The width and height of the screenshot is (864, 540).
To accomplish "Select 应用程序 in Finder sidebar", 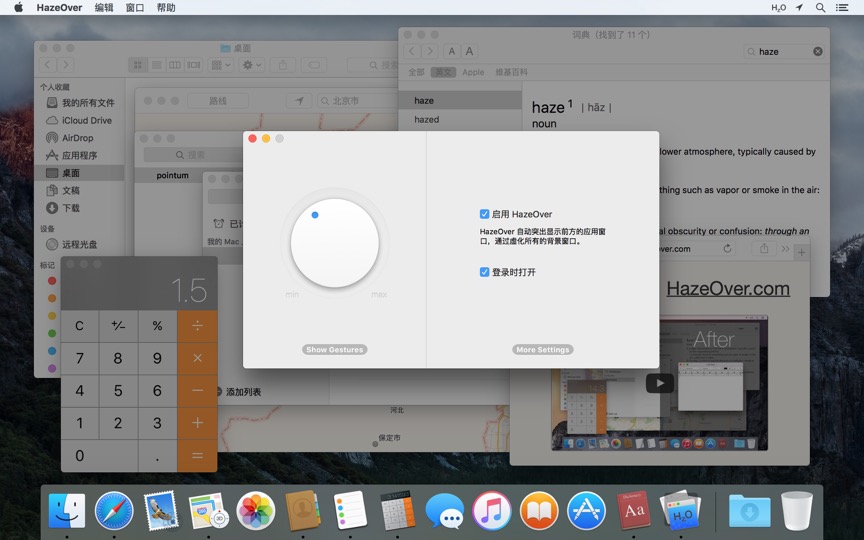I will pyautogui.click(x=80, y=155).
